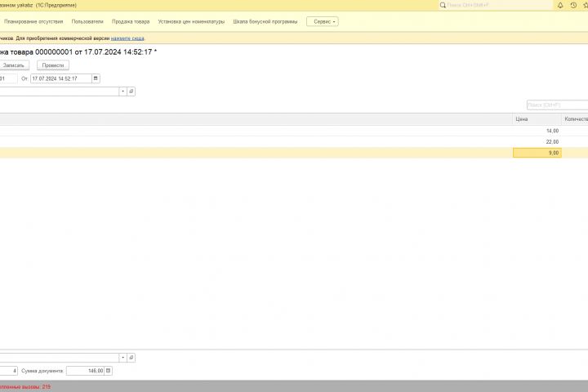
Task: Click the document title with number 000000001
Action: pos(78,52)
